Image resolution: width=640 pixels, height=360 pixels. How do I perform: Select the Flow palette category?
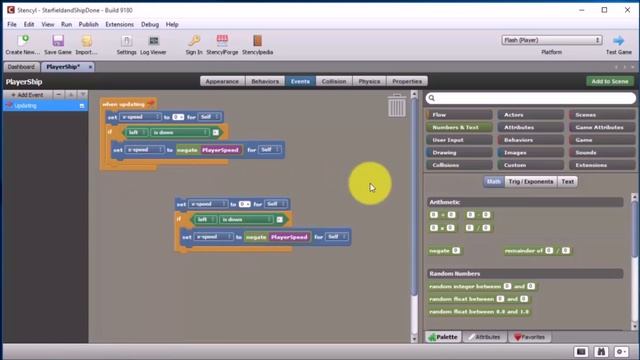(x=459, y=115)
